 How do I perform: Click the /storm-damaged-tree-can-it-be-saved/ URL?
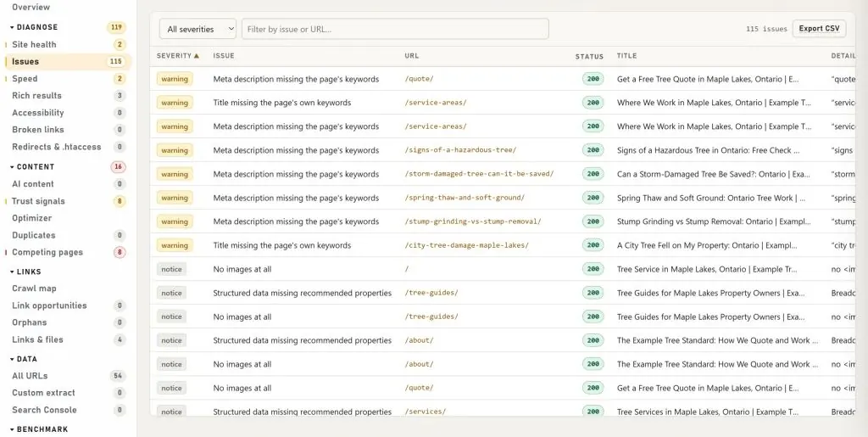click(x=479, y=174)
